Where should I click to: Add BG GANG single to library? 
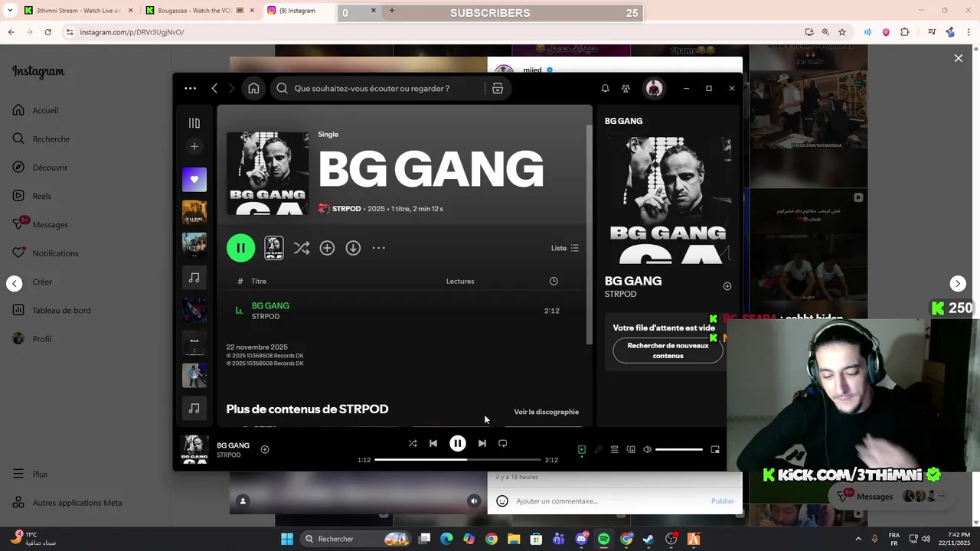click(x=327, y=248)
